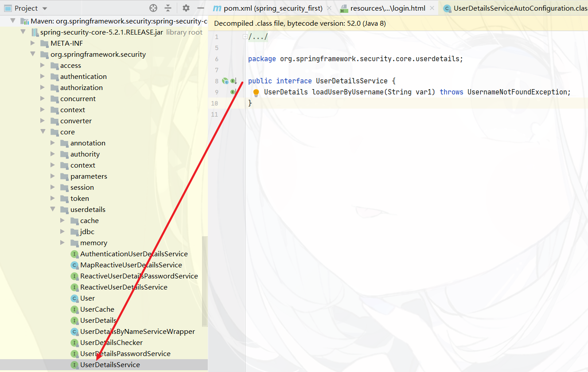
Task: Collapse the userdetails package
Action: point(53,209)
